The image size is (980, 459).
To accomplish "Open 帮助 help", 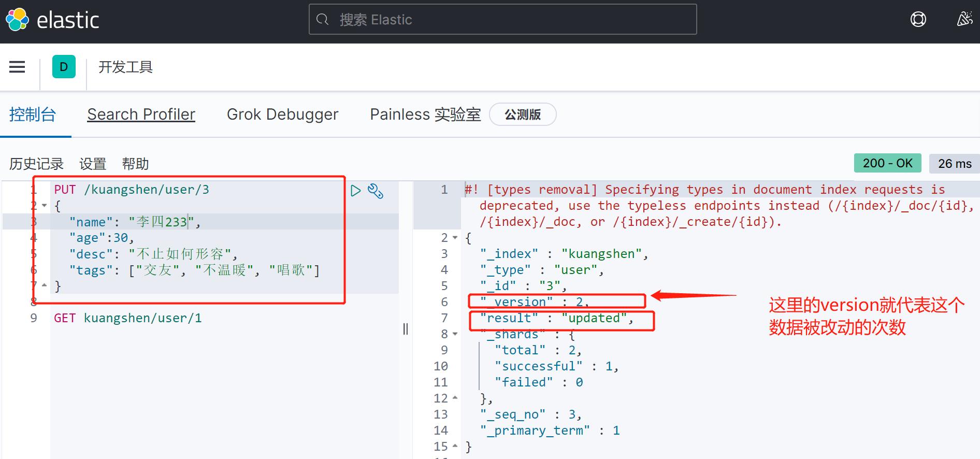I will click(x=135, y=164).
